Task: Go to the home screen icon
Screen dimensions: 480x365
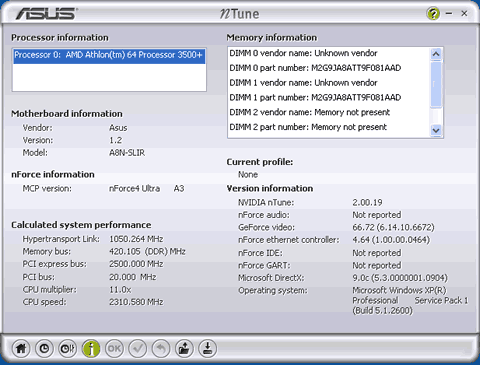Action: [21, 349]
